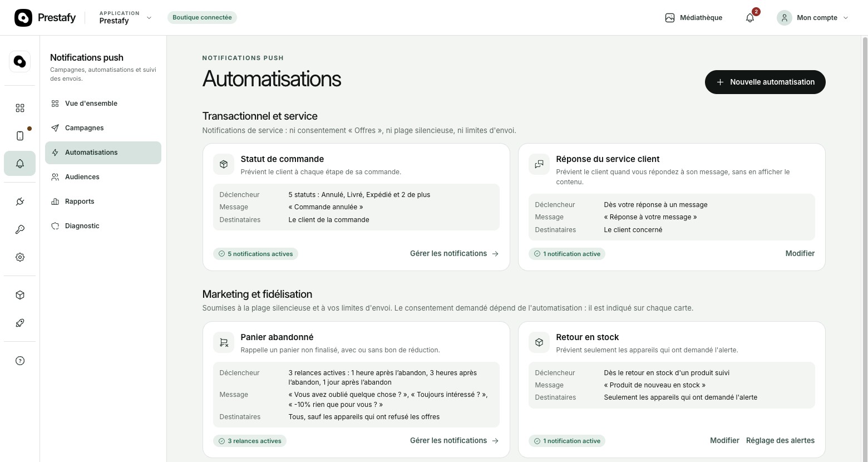Click the Panier abandonné cart icon
868x462 pixels.
tap(224, 342)
